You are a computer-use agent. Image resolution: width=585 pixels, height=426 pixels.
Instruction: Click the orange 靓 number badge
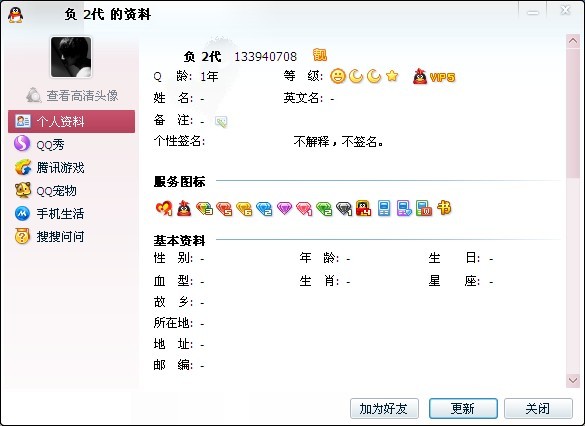320,55
